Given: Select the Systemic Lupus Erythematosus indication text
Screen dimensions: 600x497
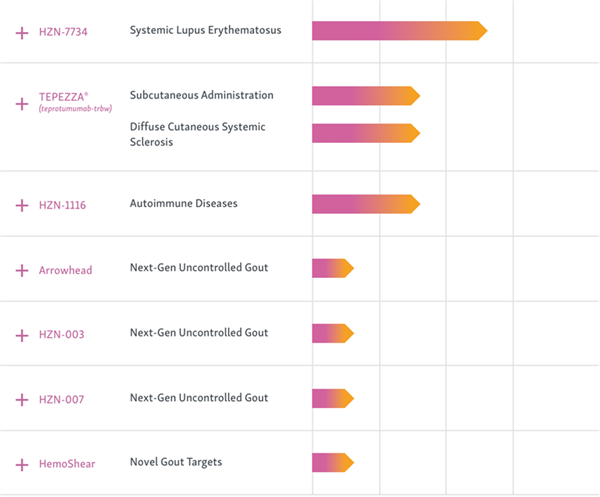Looking at the screenshot, I should 205,30.
